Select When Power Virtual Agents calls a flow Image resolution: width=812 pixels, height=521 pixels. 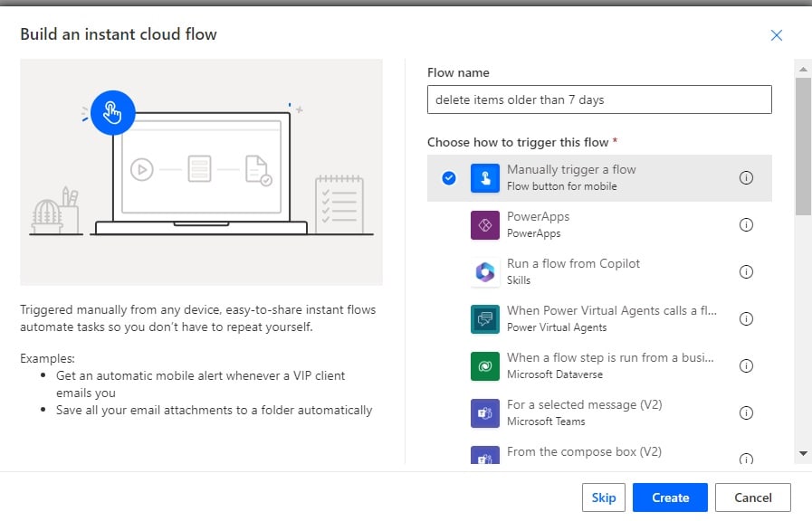click(x=599, y=319)
